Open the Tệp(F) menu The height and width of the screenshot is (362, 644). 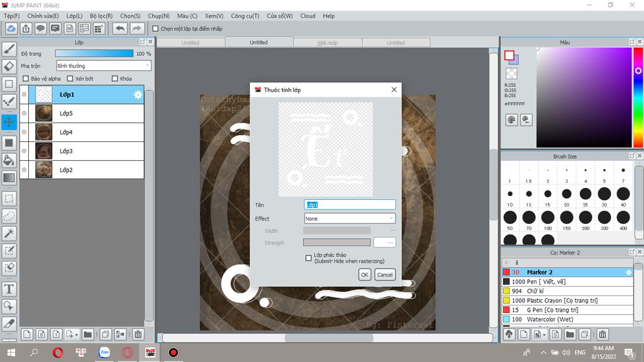tap(11, 16)
